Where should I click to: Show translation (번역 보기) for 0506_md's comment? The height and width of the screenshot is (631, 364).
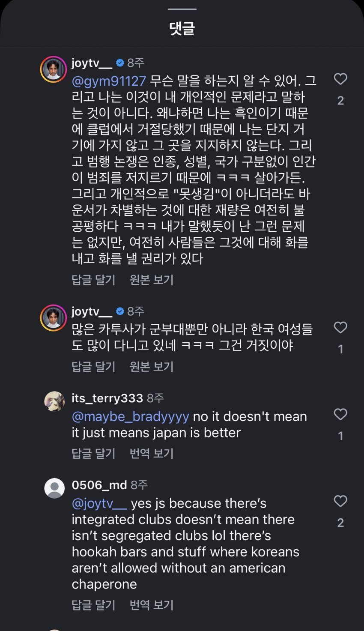tap(152, 605)
